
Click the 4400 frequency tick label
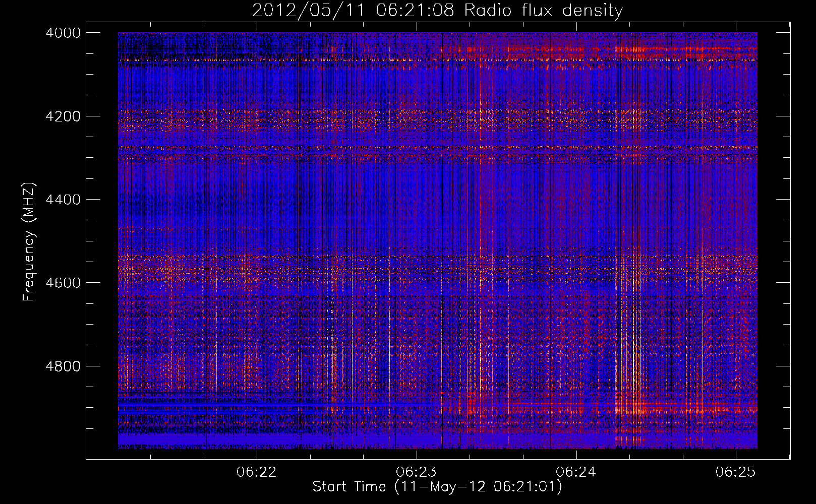(63, 200)
